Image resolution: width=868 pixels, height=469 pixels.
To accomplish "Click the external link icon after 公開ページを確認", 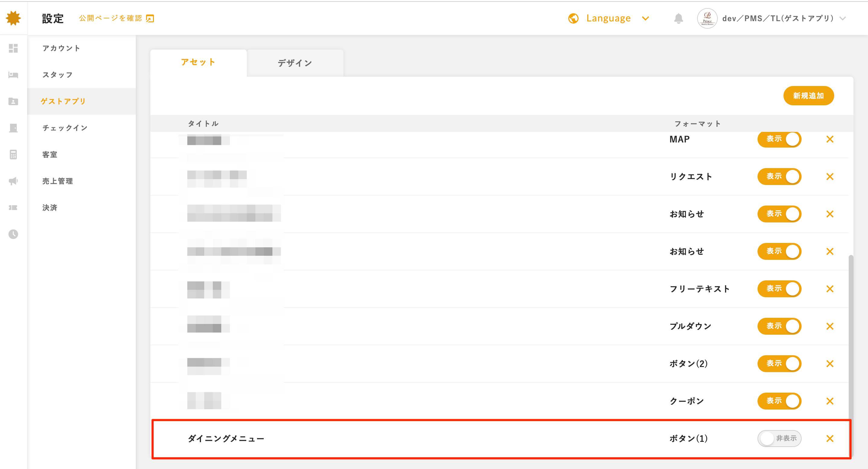I will (x=150, y=18).
